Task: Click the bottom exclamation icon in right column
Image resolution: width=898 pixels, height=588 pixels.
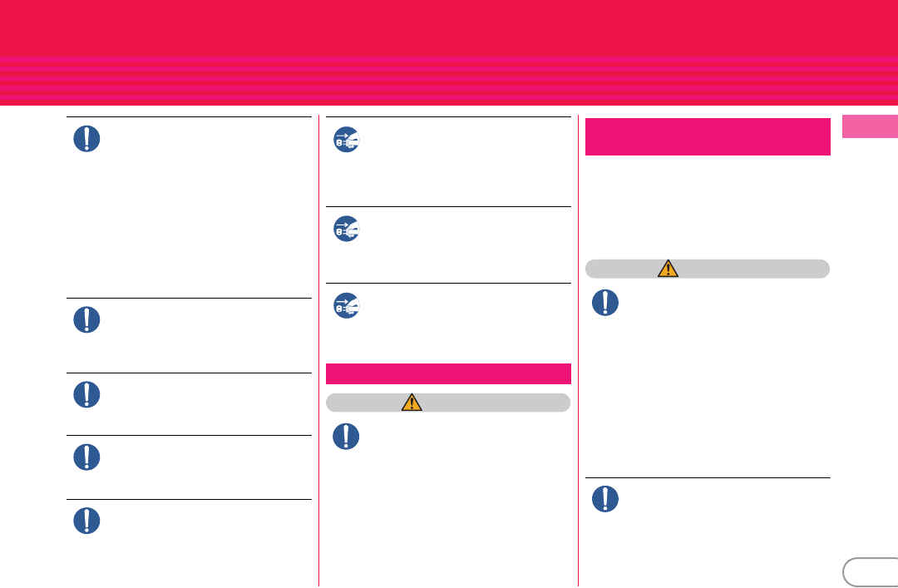Action: pos(604,499)
